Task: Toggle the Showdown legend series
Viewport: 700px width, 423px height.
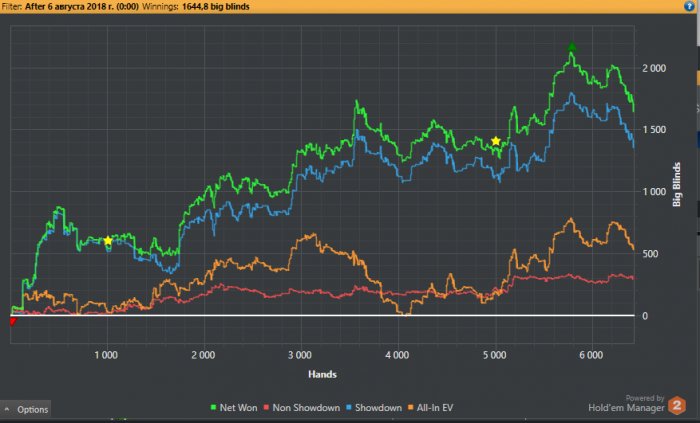Action: [x=374, y=407]
